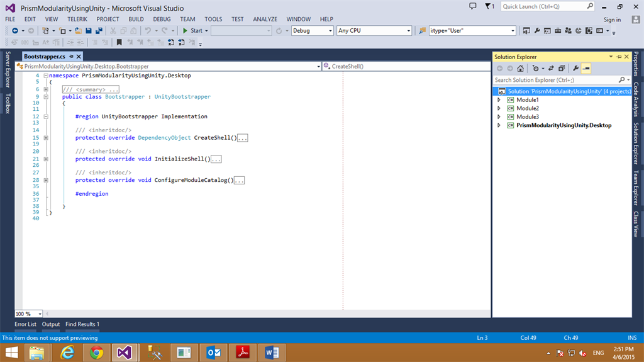Open the Toolbox icon in the main toolbar
The height and width of the screenshot is (362, 644).
coord(558,31)
